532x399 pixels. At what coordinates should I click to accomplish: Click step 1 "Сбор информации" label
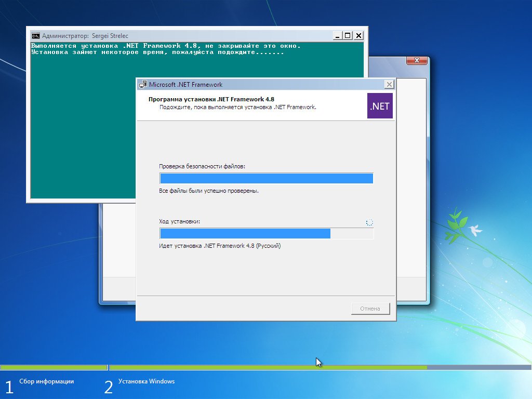tap(46, 381)
